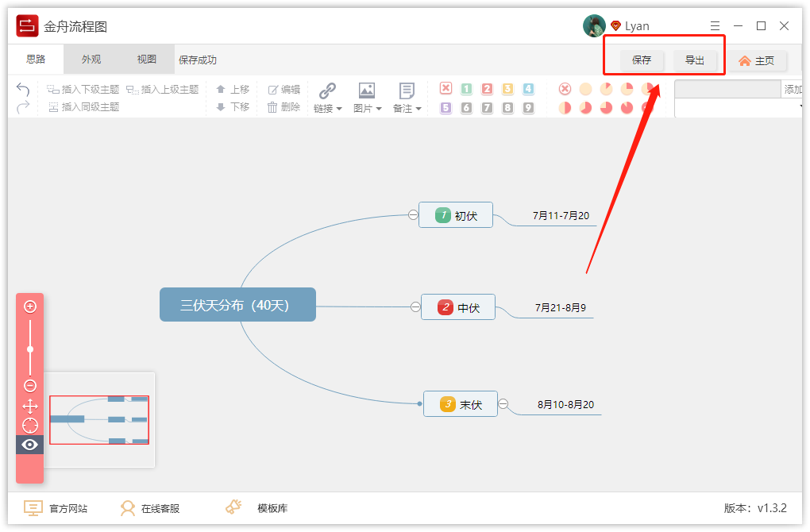Click the zoom in plus icon

pos(30,306)
